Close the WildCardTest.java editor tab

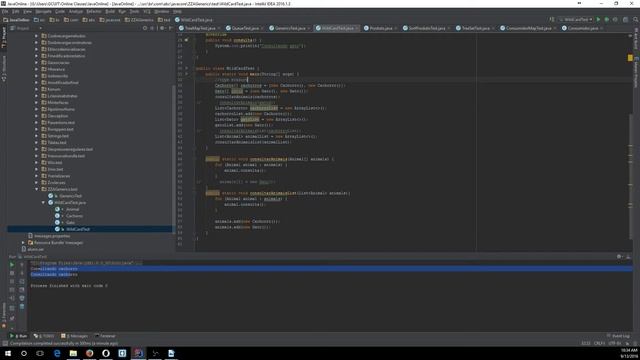[357, 28]
